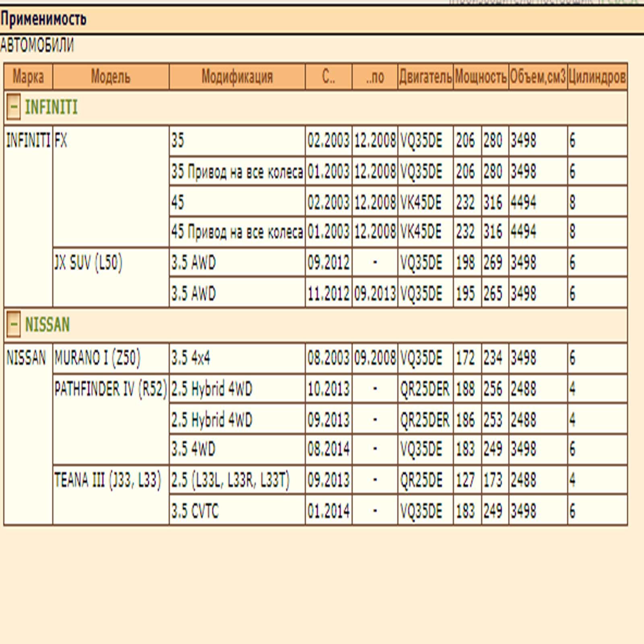Select the QR25DE engine cell in Teana row
This screenshot has height=644, width=644.
pos(425,480)
